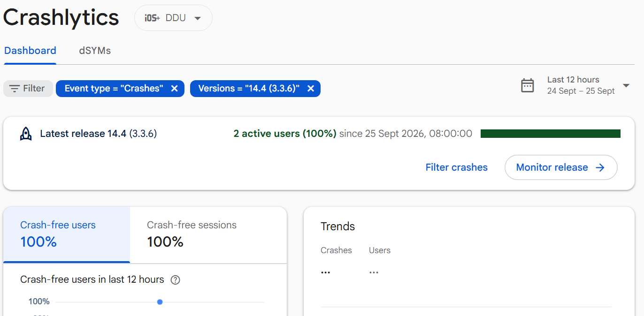The image size is (644, 316).
Task: Edit the Event type Crashes chip
Action: coord(114,89)
